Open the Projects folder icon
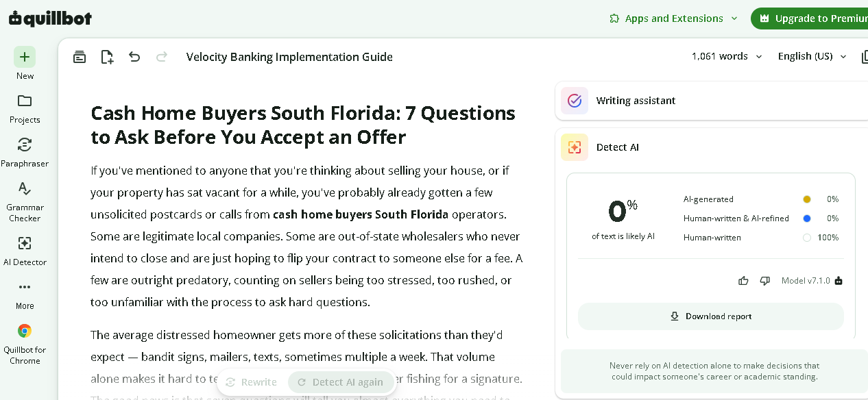 click(25, 101)
